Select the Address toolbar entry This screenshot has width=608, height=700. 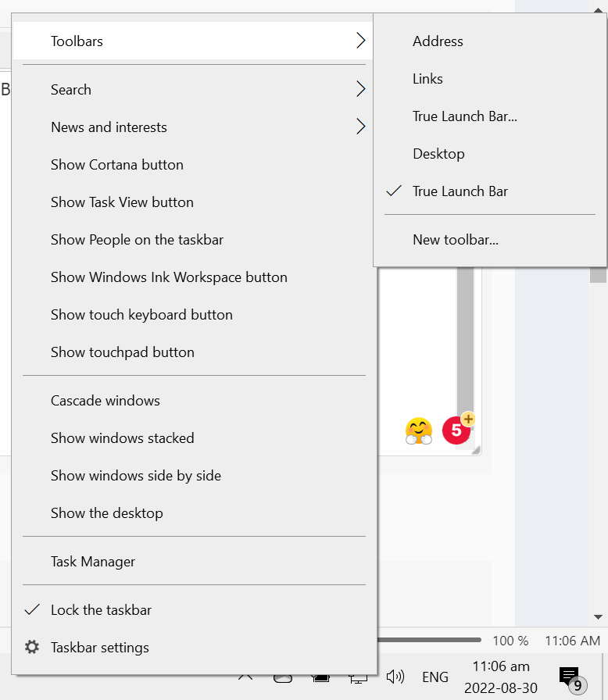coord(438,41)
